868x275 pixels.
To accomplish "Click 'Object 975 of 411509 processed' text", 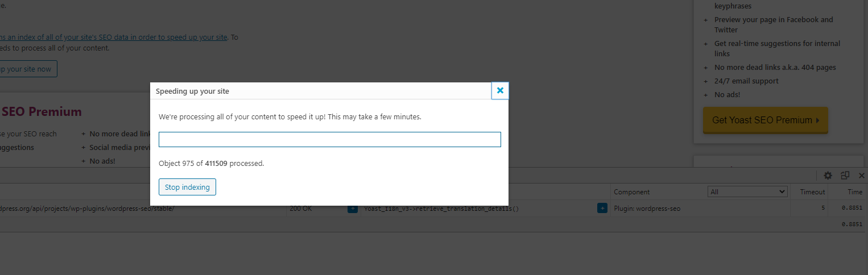I will click(x=212, y=164).
